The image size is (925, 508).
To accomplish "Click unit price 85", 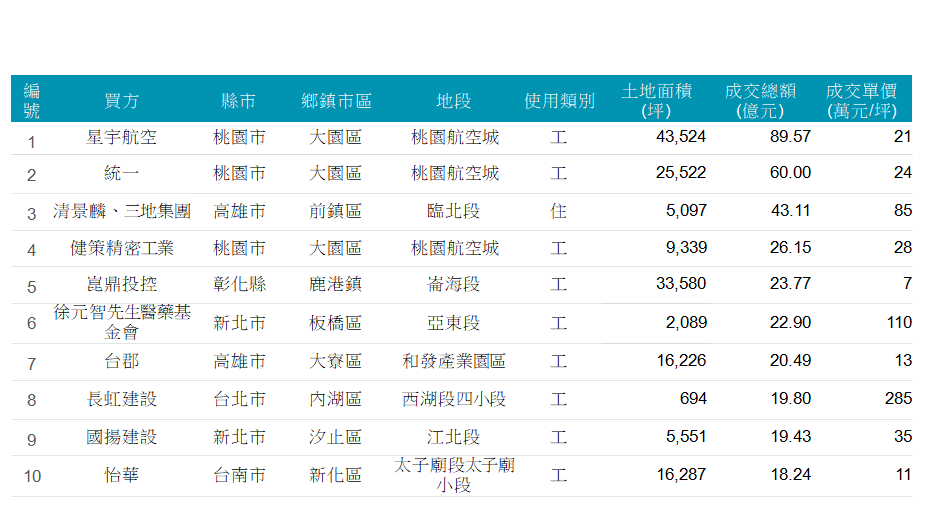I will (x=903, y=211).
